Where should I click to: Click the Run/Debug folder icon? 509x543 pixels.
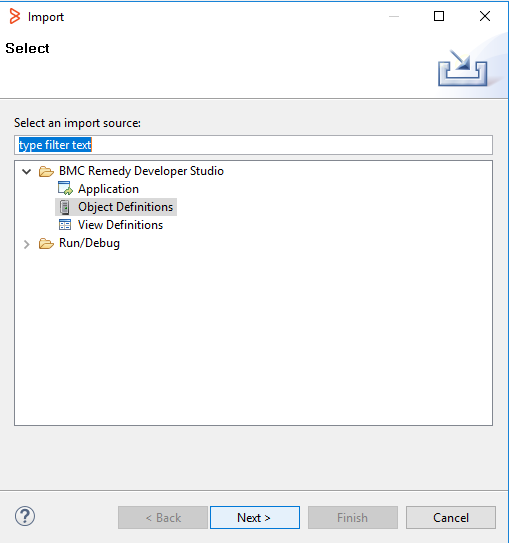(46, 243)
